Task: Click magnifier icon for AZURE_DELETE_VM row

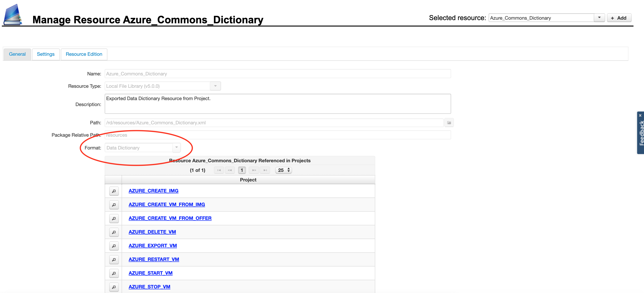Action: 114,232
